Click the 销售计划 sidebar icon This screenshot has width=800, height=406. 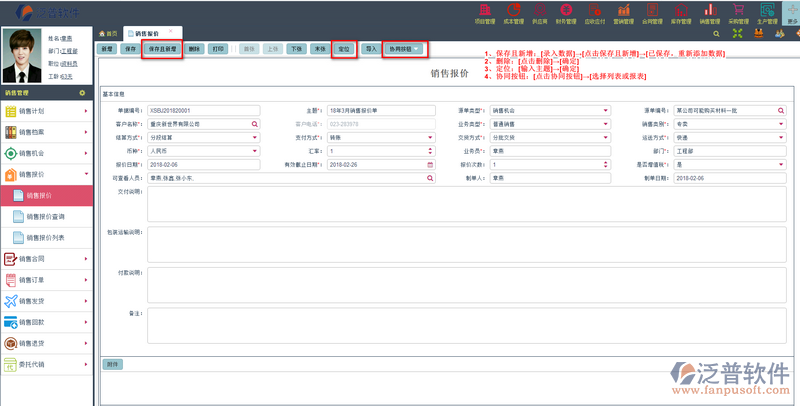11,111
